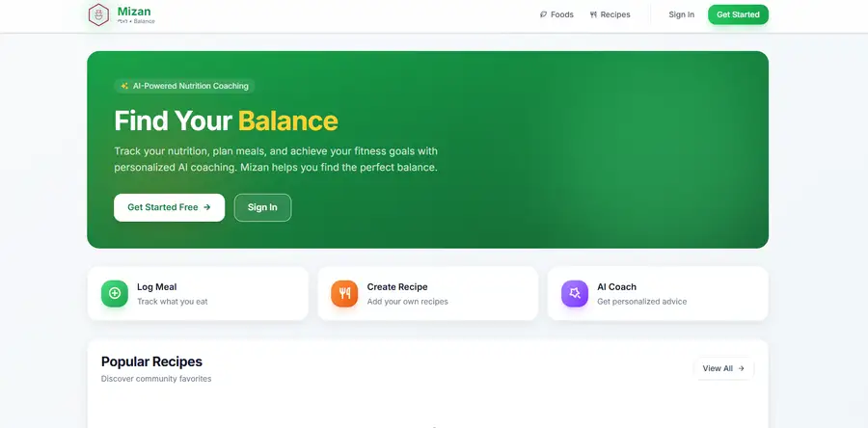868x428 pixels.
Task: Click the leaf icon beside Foods
Action: point(543,14)
